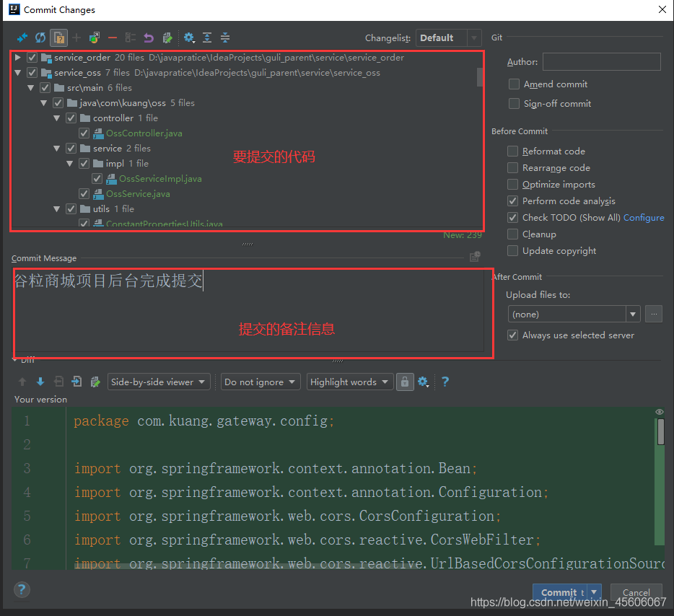Image resolution: width=674 pixels, height=616 pixels.
Task: Select the service 2 files folder row
Action: pos(122,148)
